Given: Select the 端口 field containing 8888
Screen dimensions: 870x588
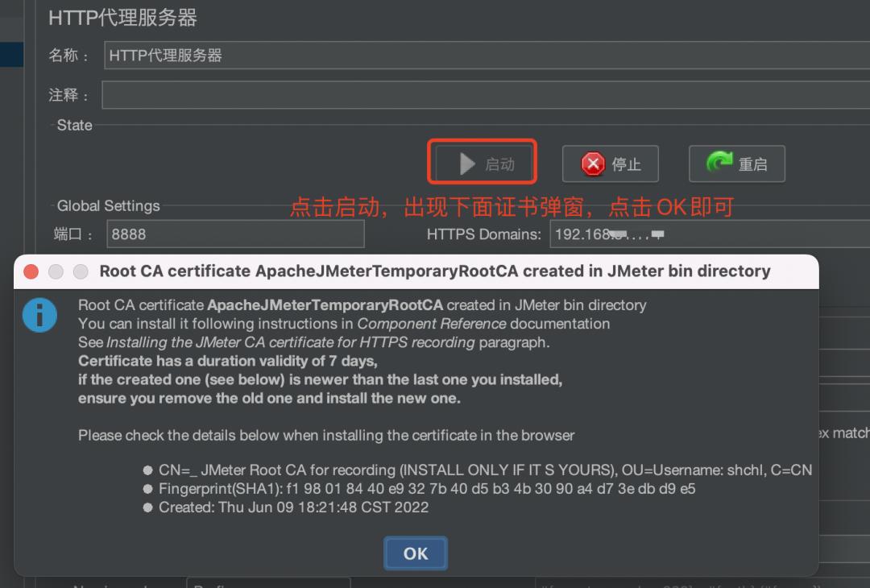Looking at the screenshot, I should [235, 233].
